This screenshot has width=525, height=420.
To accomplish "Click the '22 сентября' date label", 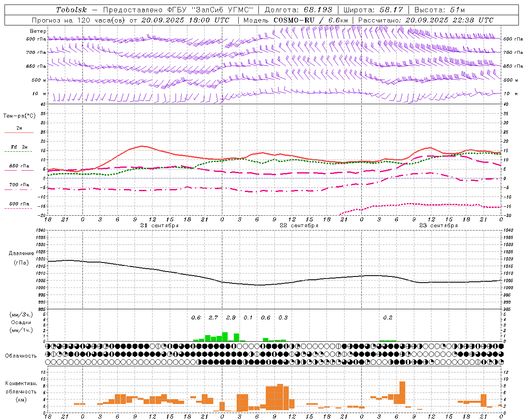I will click(x=299, y=226).
